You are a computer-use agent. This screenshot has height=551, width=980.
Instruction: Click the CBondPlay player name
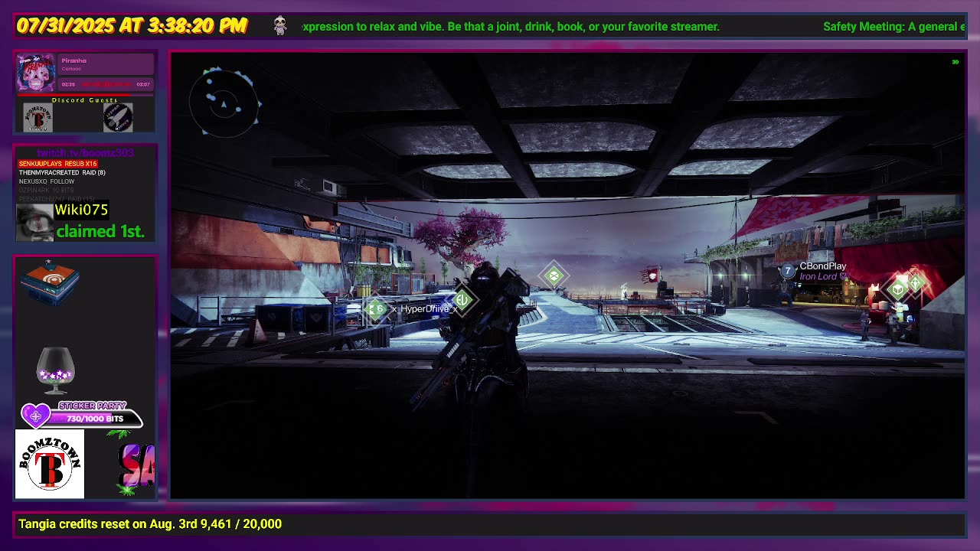point(823,266)
